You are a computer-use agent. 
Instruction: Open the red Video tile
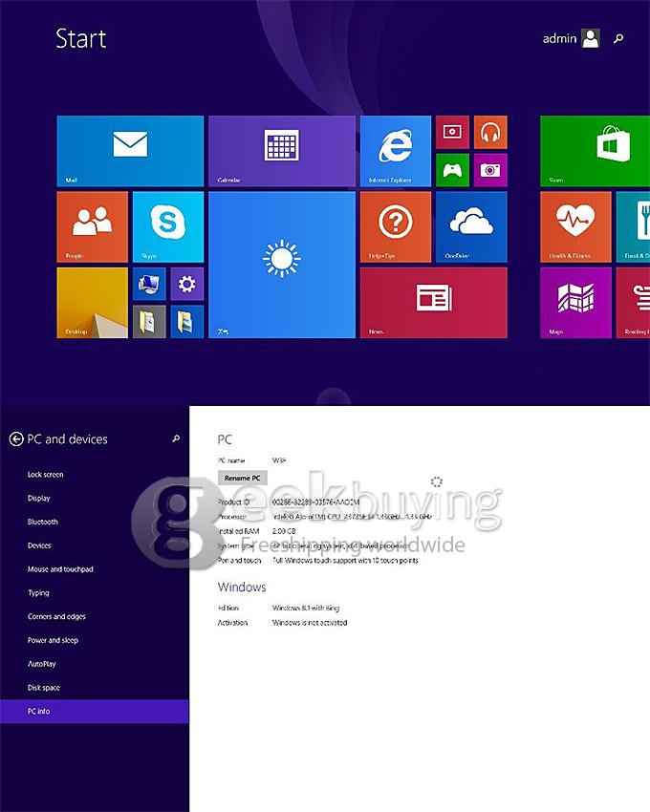[x=452, y=132]
